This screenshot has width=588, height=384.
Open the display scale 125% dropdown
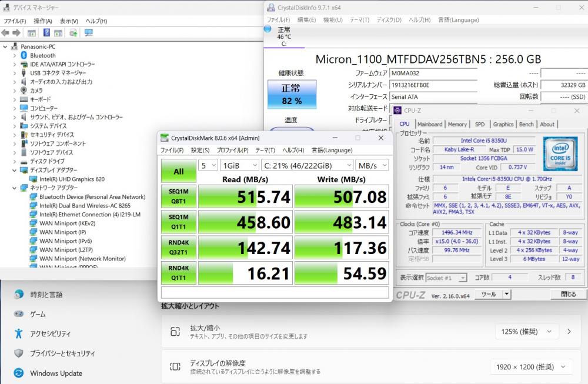pos(533,332)
